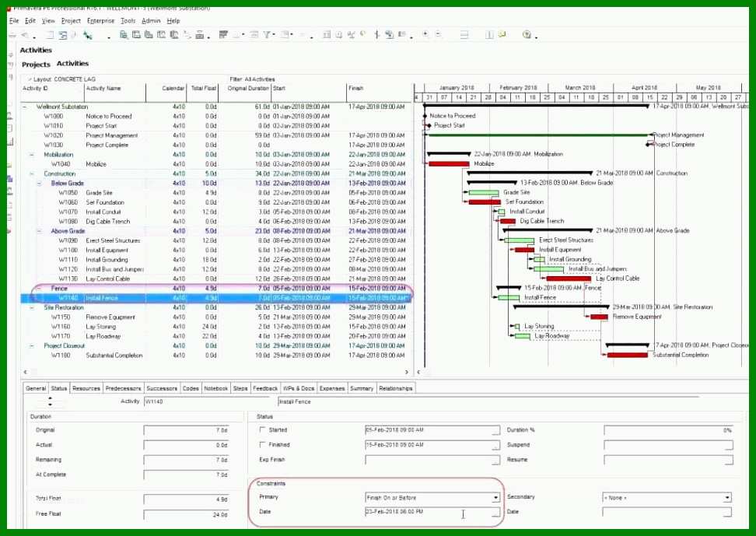Tick the Started checkbox
Screen dimensions: 756x536
(262, 429)
